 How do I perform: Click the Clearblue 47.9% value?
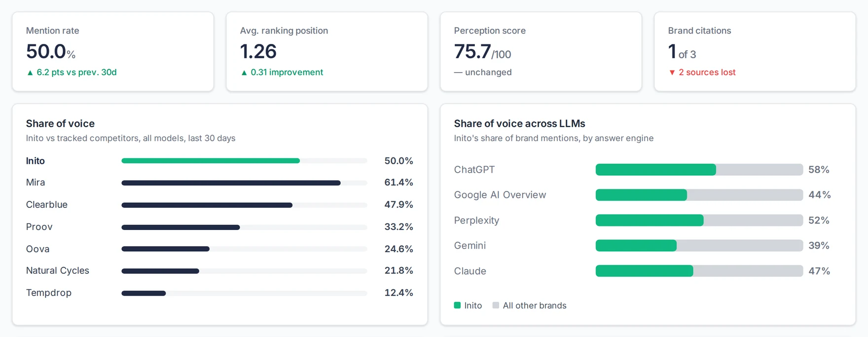pos(398,205)
